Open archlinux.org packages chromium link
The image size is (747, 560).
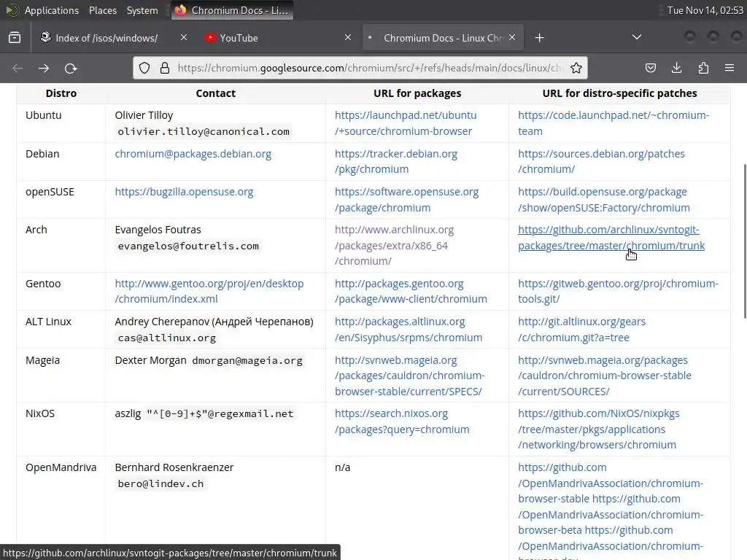tap(394, 245)
